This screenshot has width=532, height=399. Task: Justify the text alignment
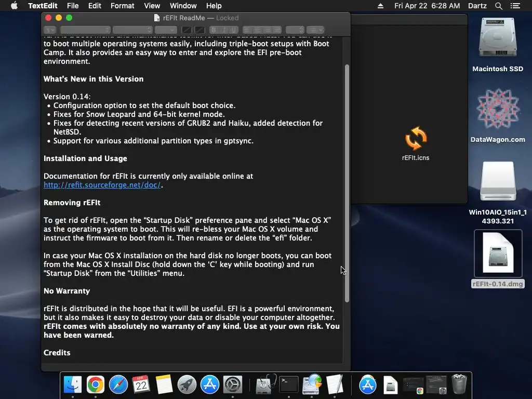[277, 30]
